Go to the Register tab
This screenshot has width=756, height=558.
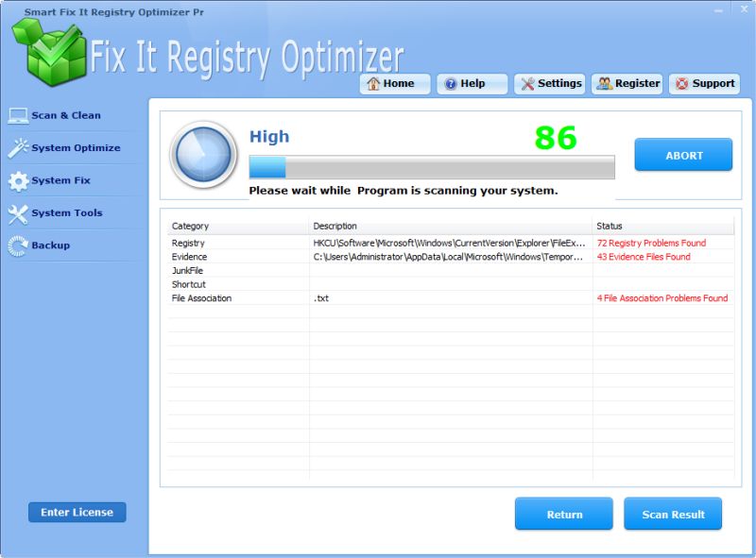(x=627, y=84)
